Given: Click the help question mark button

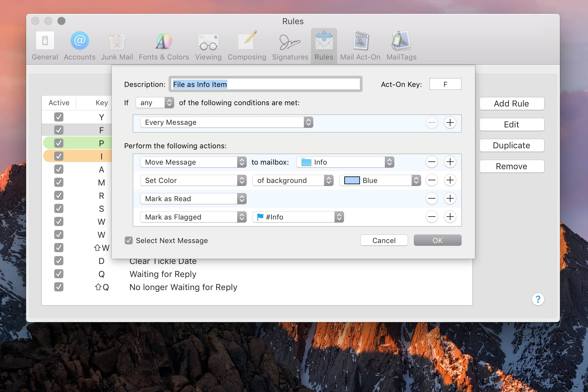Looking at the screenshot, I should click(x=538, y=299).
